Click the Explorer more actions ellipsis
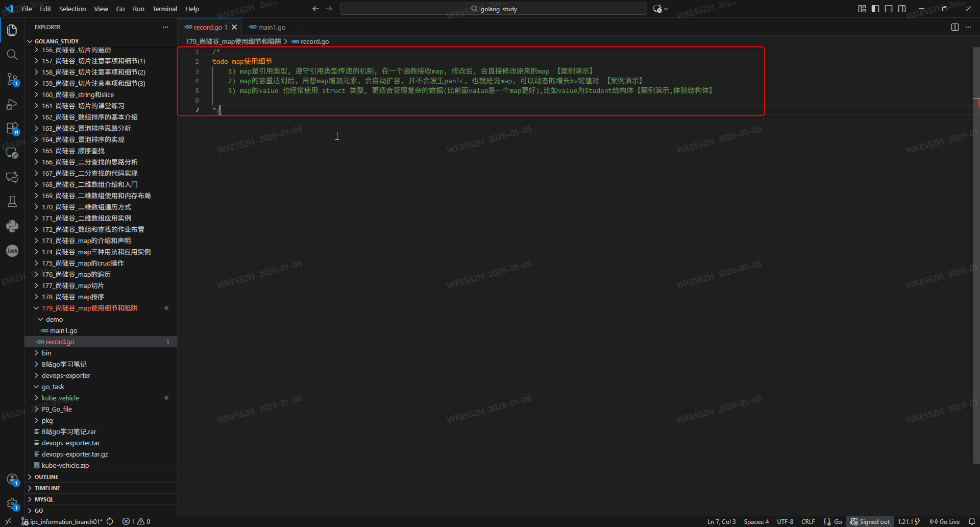Image resolution: width=980 pixels, height=527 pixels. 165,27
